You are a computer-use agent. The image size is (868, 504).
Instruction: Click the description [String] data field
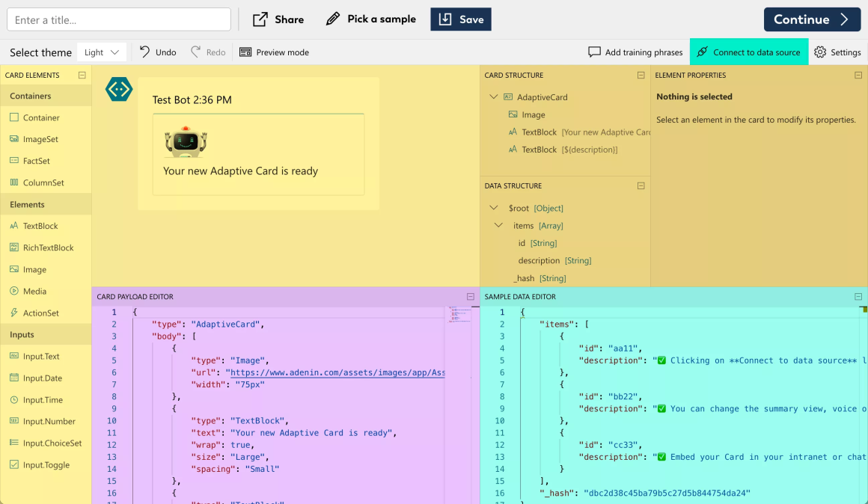click(554, 260)
